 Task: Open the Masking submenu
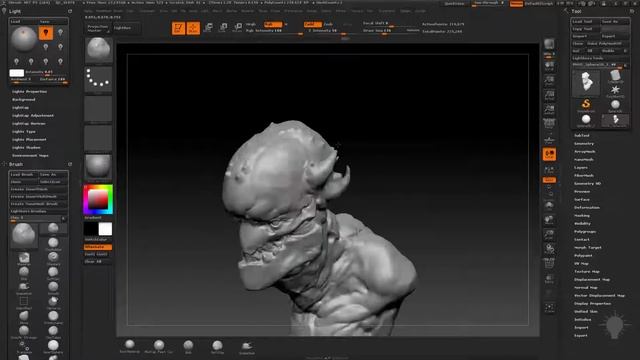point(582,216)
